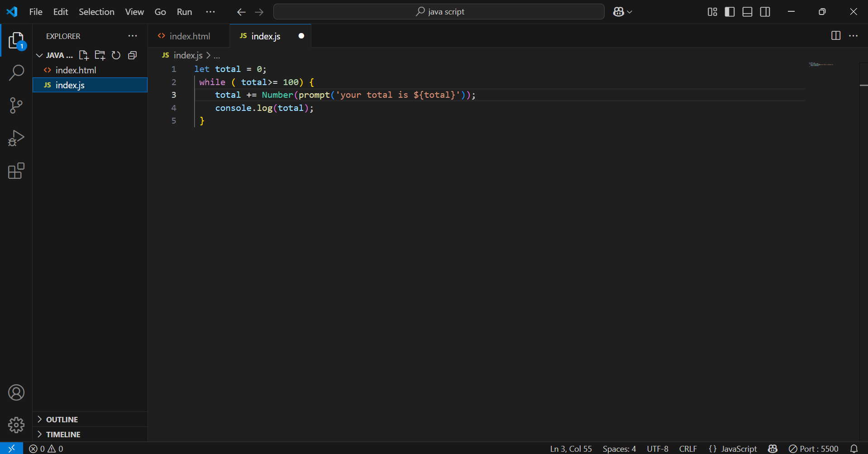
Task: Change the CRLF line ending setting
Action: click(x=687, y=449)
